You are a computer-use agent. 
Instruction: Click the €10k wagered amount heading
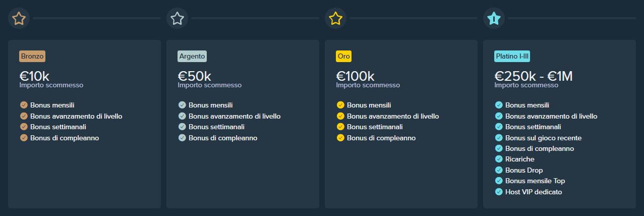tap(34, 76)
